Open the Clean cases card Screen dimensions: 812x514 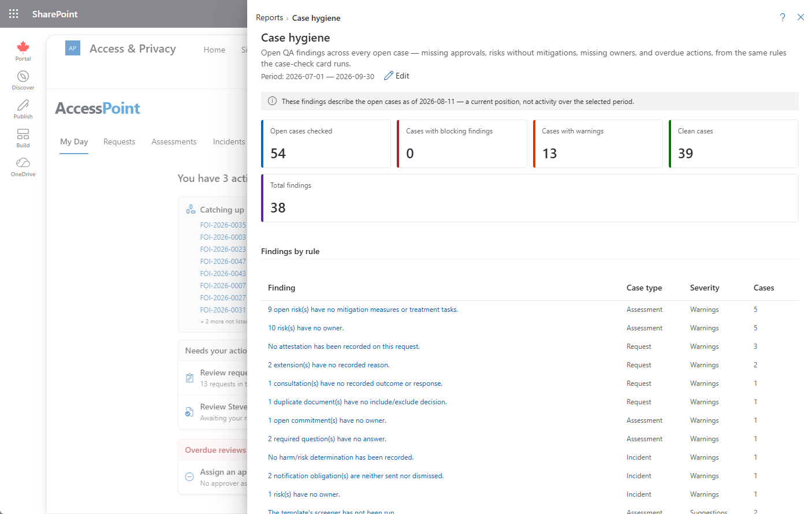tap(733, 144)
